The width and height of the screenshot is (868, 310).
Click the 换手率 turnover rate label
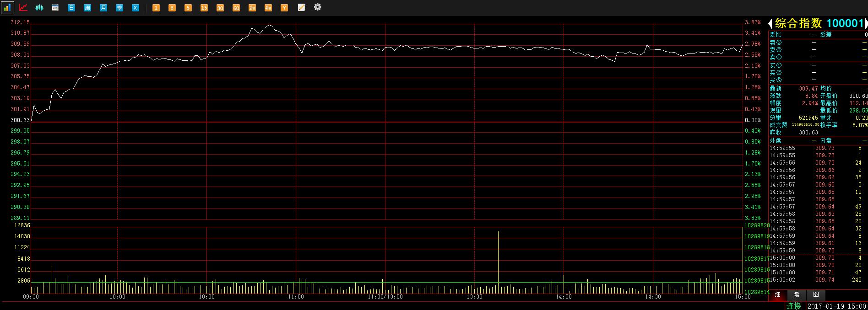pos(829,125)
